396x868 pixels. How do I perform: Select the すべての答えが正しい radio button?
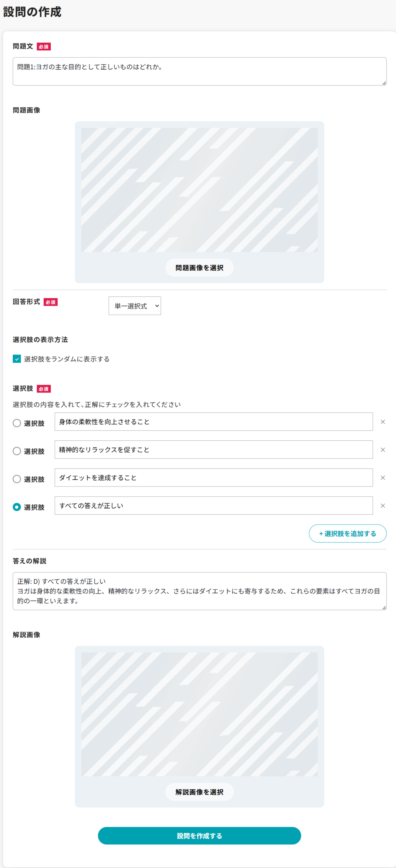point(17,507)
